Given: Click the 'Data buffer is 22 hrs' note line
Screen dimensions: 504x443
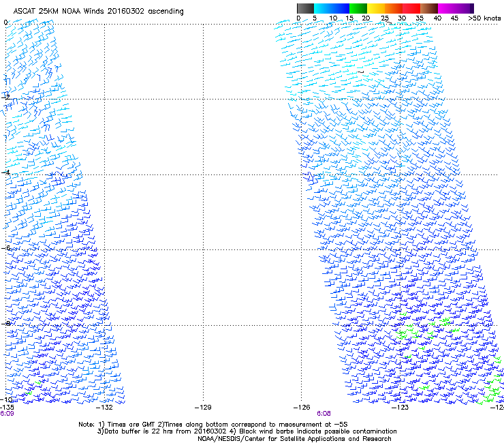Looking at the screenshot, I should click(x=247, y=431).
